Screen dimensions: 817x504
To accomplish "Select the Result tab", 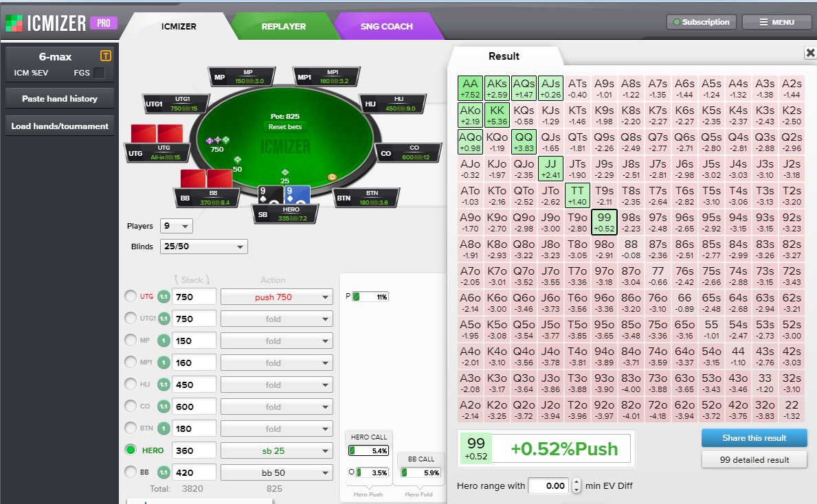I will [504, 56].
